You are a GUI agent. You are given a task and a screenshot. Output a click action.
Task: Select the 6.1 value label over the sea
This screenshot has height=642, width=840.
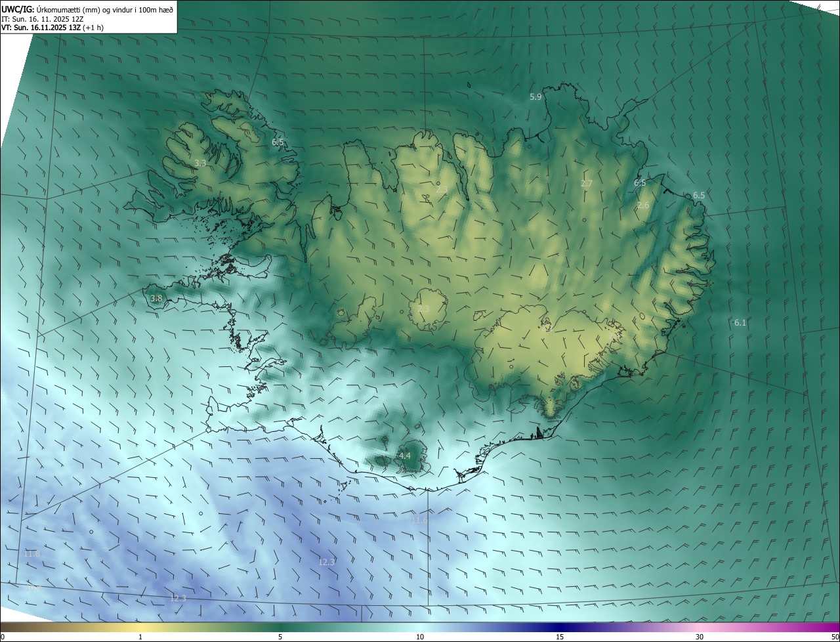tap(740, 322)
